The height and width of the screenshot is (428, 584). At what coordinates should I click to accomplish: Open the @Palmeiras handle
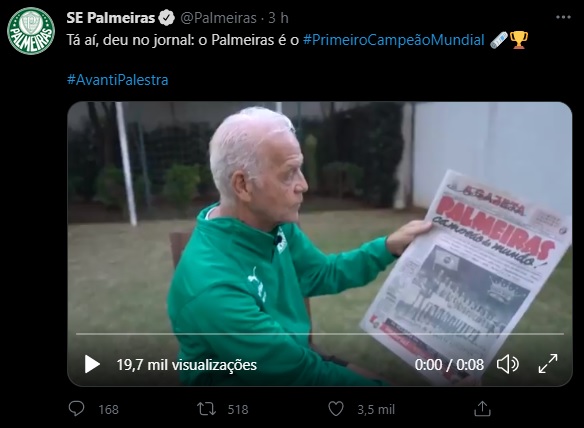(x=219, y=18)
